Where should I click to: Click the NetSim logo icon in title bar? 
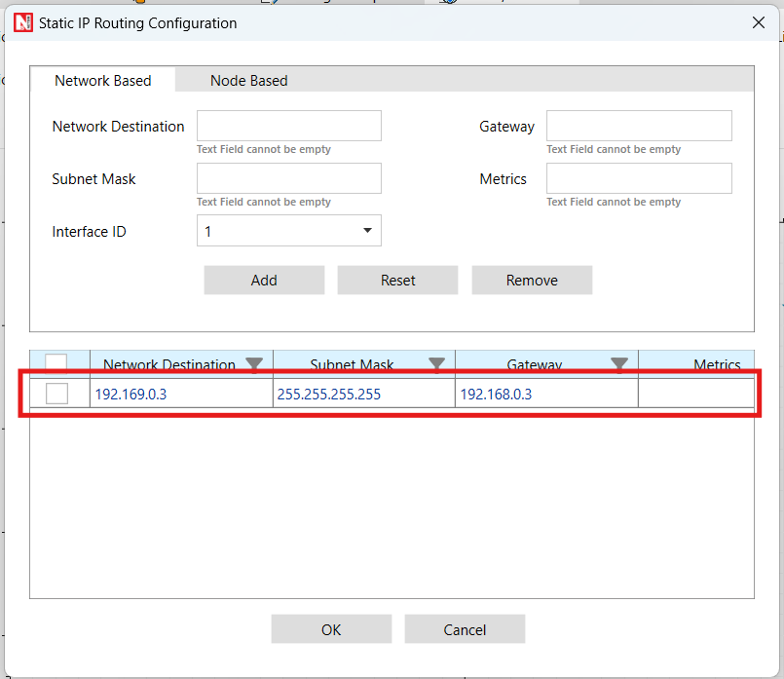click(23, 22)
